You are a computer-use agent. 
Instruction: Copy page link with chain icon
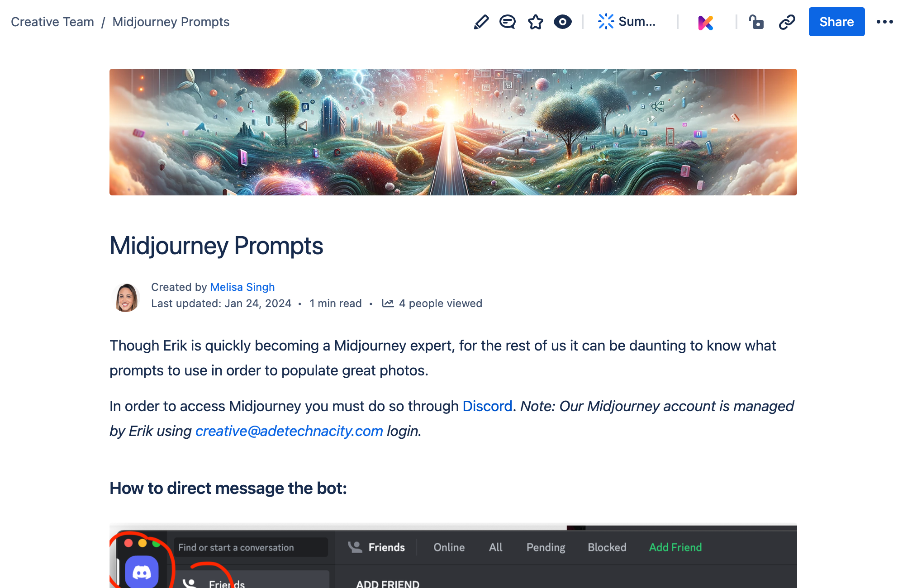787,22
